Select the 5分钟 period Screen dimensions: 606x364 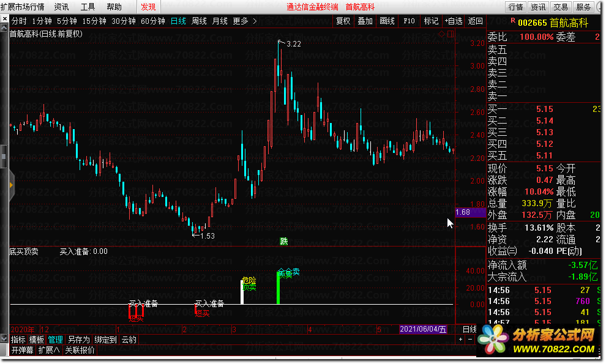click(67, 21)
